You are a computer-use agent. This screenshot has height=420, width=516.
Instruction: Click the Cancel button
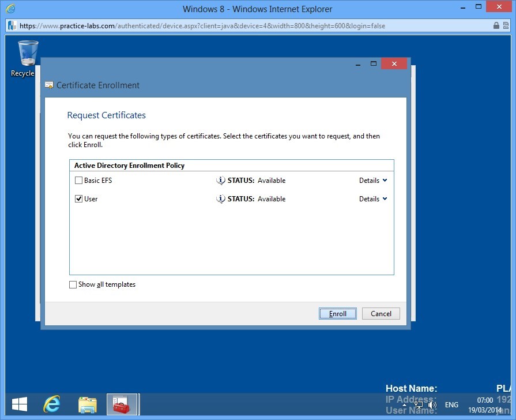(x=381, y=313)
